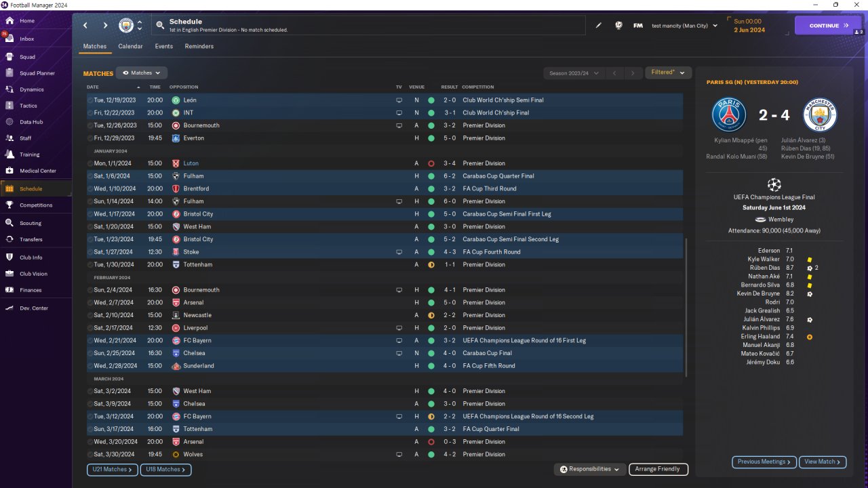The image size is (868, 488).
Task: Open the club selector chevrons beside badge
Action: point(140,26)
